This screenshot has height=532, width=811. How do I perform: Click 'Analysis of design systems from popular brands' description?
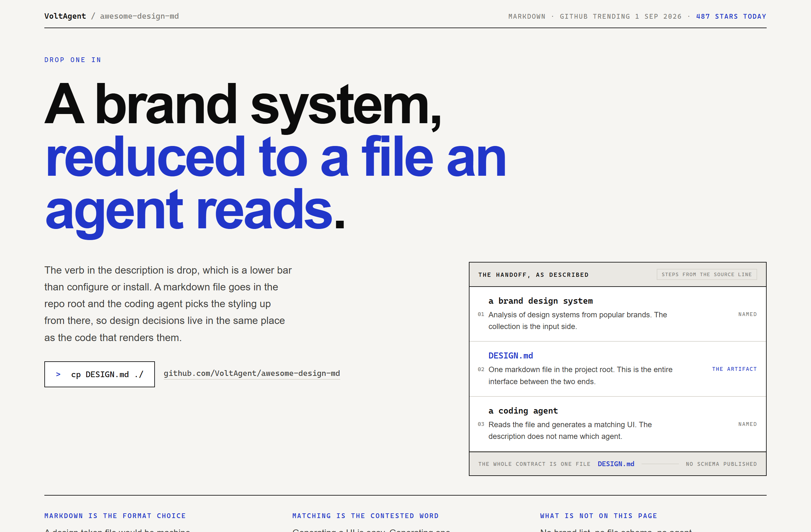click(x=578, y=320)
